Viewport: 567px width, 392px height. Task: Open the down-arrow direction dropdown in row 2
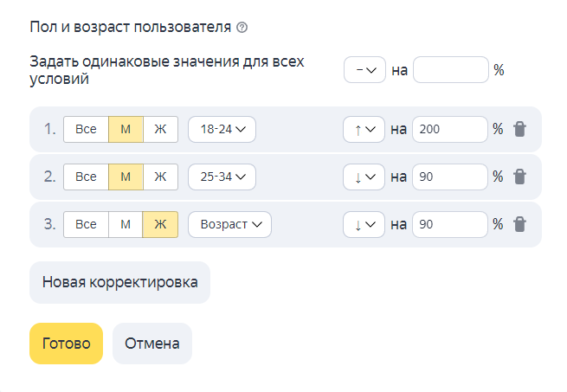[364, 177]
